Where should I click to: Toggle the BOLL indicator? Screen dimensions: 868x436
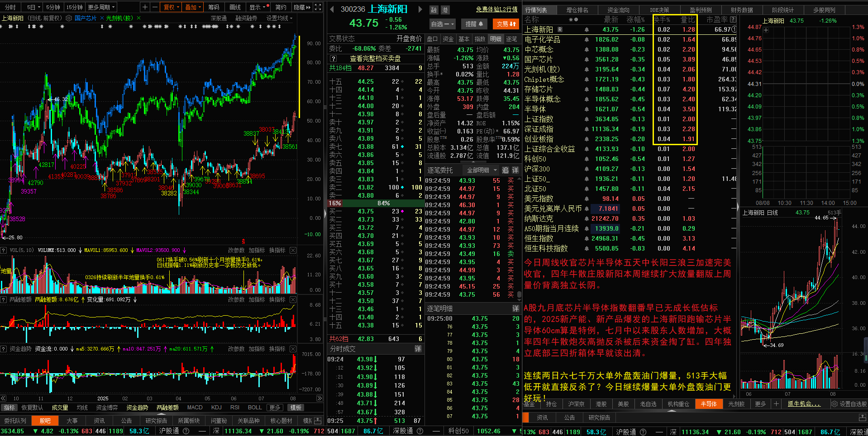[255, 408]
